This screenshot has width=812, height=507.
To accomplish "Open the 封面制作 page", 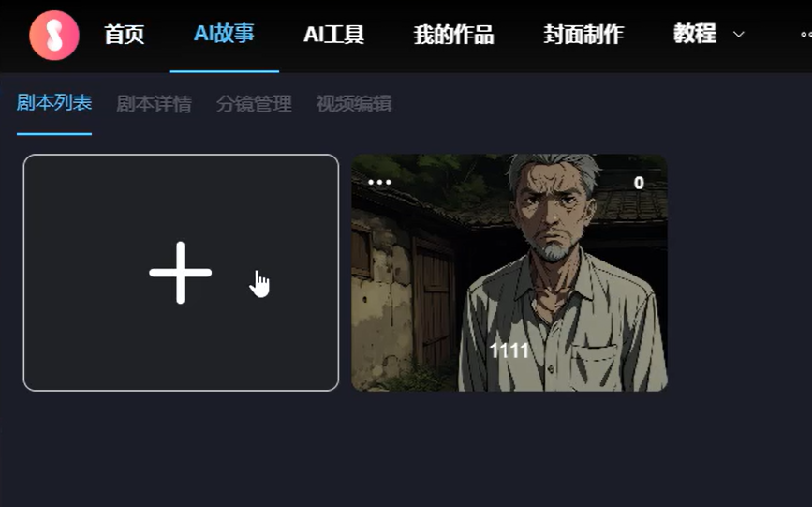I will [x=583, y=35].
